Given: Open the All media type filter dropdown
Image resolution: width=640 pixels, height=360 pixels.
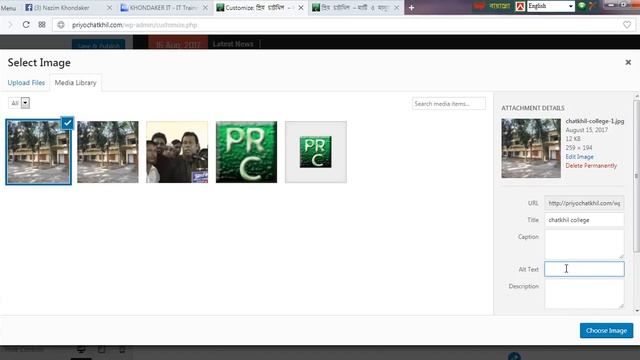Looking at the screenshot, I should point(19,103).
